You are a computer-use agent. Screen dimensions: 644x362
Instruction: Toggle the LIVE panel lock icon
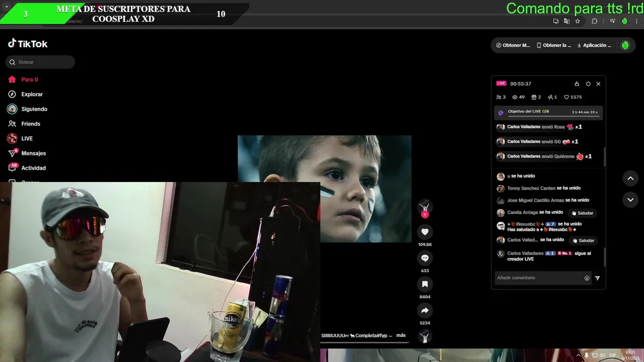point(577,84)
